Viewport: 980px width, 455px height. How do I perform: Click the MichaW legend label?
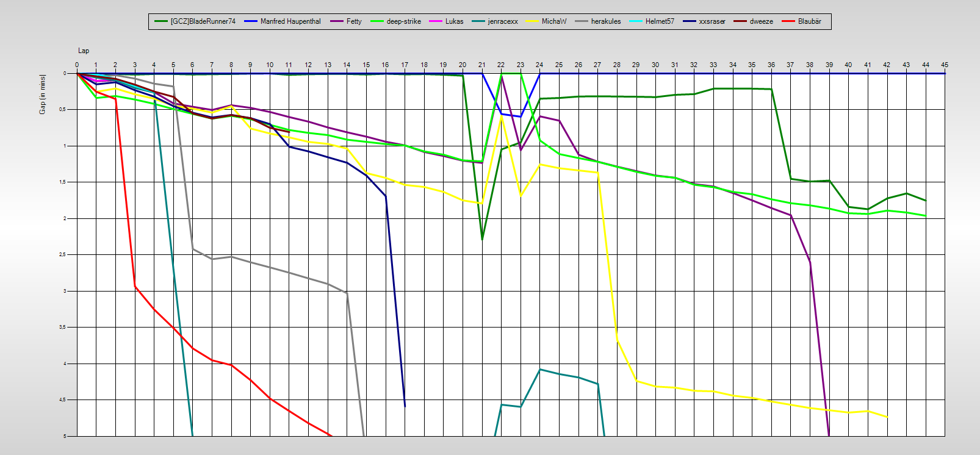coord(554,21)
